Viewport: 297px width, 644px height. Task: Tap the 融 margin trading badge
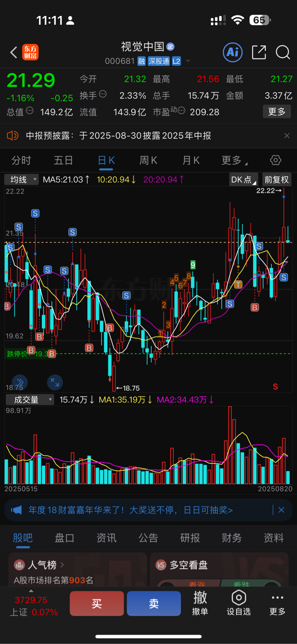142,61
